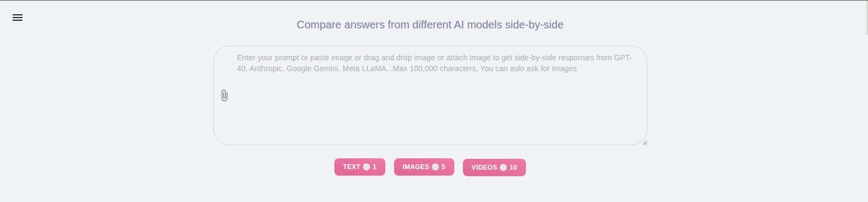Click the coin icon on the TEXT button

(x=366, y=167)
